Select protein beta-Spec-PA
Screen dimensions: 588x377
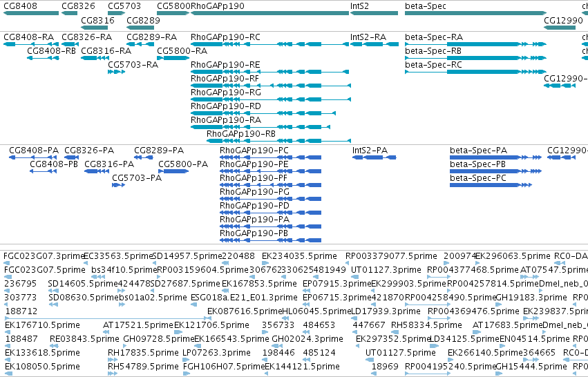click(x=495, y=157)
